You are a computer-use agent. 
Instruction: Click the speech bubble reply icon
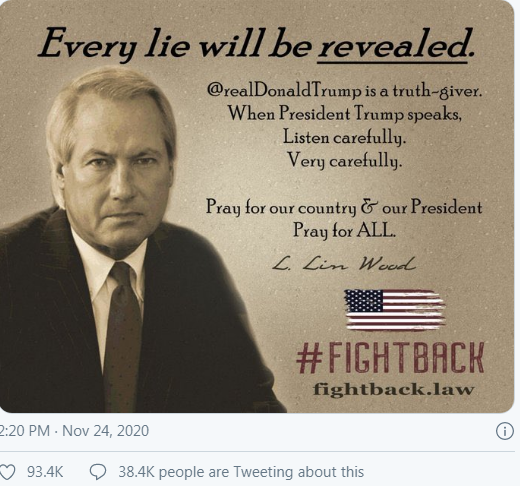tap(98, 472)
